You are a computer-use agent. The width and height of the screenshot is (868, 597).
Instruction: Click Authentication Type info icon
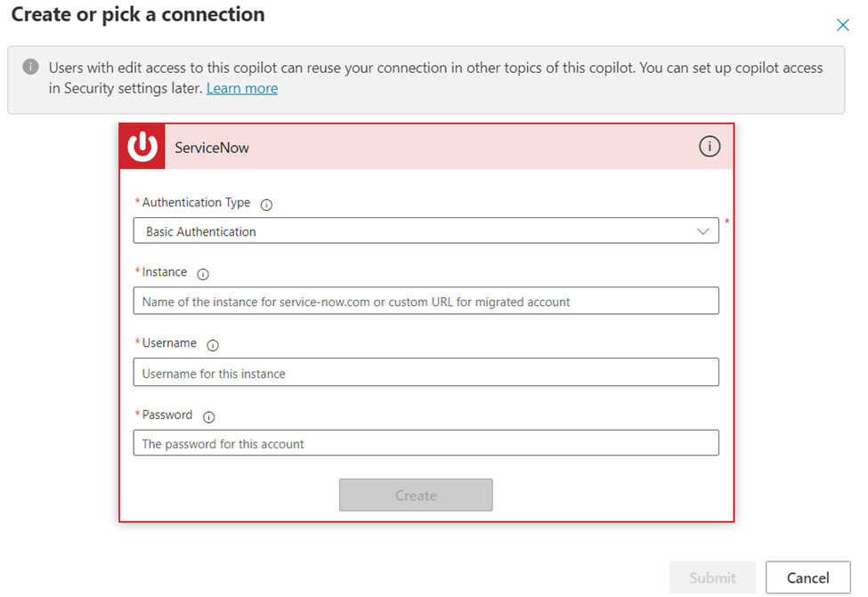(x=266, y=205)
